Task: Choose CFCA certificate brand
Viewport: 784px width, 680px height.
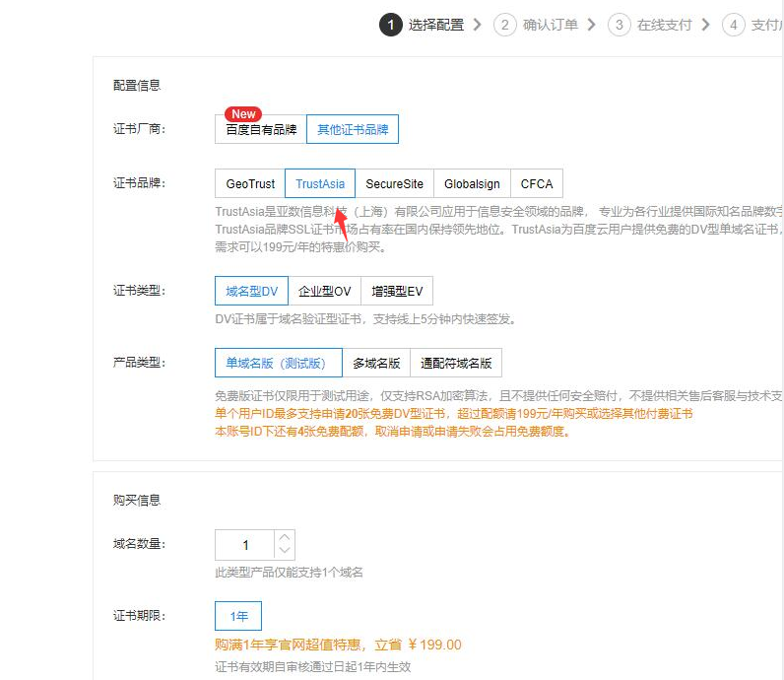Action: tap(537, 183)
